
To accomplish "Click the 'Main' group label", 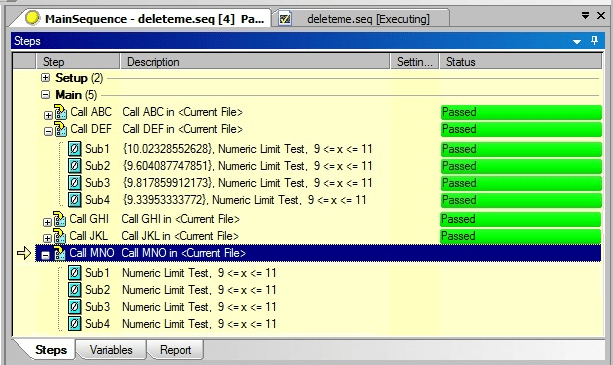I will (68, 95).
